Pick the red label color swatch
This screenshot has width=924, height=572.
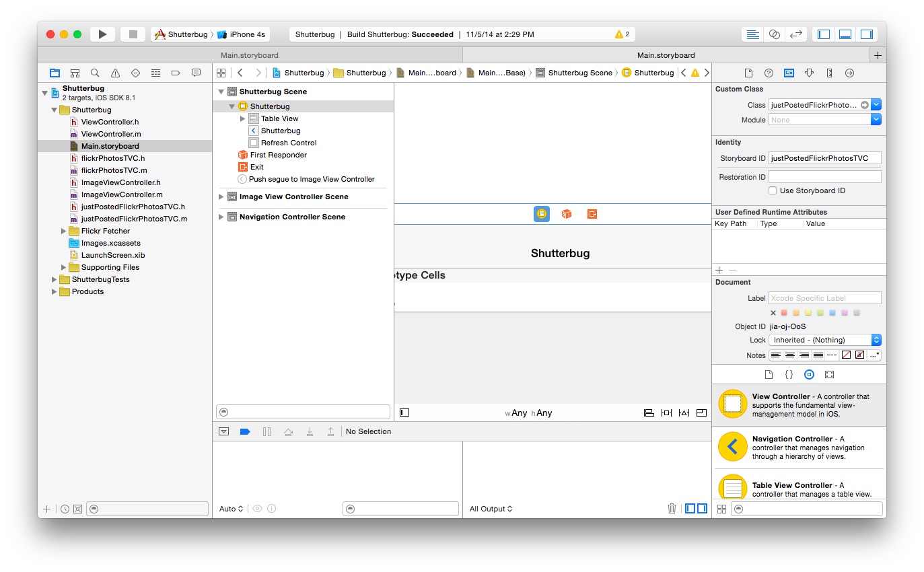(x=784, y=313)
